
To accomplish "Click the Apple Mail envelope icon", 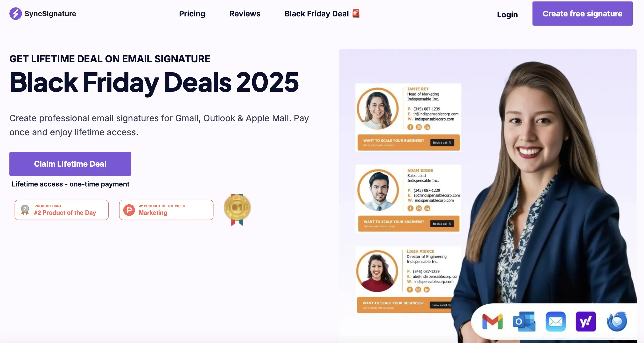I will click(555, 322).
